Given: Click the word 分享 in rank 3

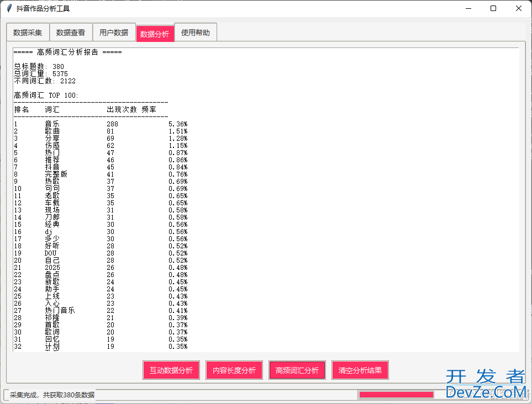Looking at the screenshot, I should [x=52, y=139].
